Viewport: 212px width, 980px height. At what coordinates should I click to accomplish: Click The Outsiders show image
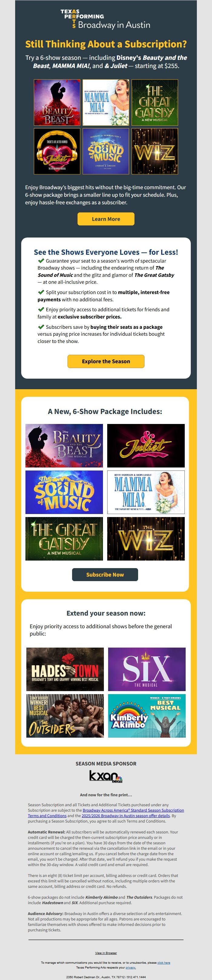[65, 716]
